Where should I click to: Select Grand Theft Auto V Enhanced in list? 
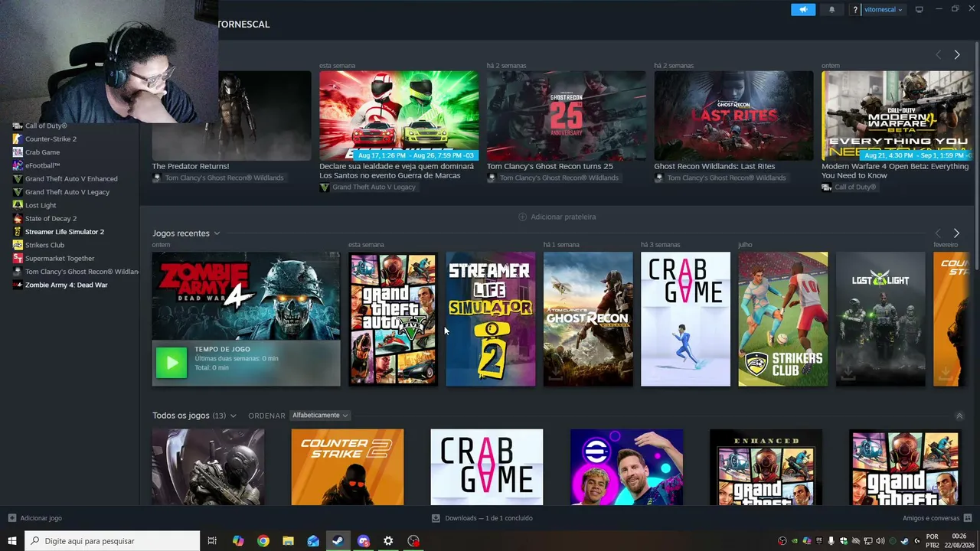(70, 179)
